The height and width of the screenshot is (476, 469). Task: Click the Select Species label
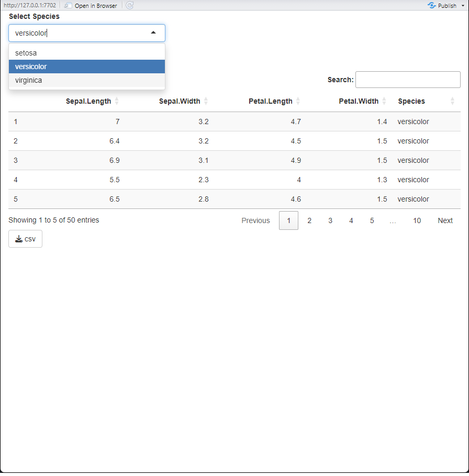pyautogui.click(x=34, y=16)
